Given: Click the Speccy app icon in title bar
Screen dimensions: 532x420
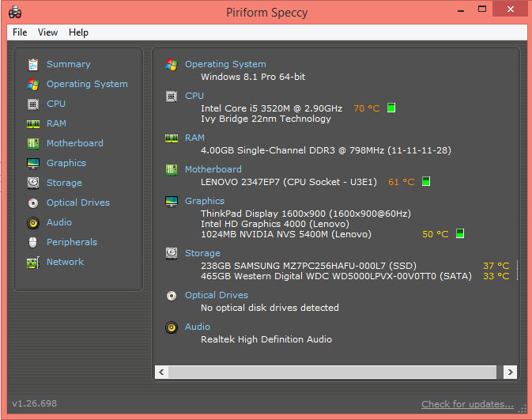Looking at the screenshot, I should click(x=15, y=12).
